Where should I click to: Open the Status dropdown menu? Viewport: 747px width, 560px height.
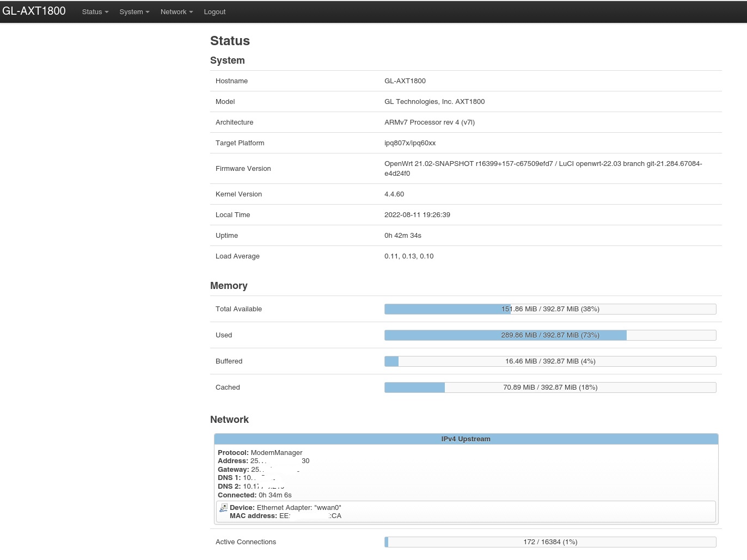[95, 12]
